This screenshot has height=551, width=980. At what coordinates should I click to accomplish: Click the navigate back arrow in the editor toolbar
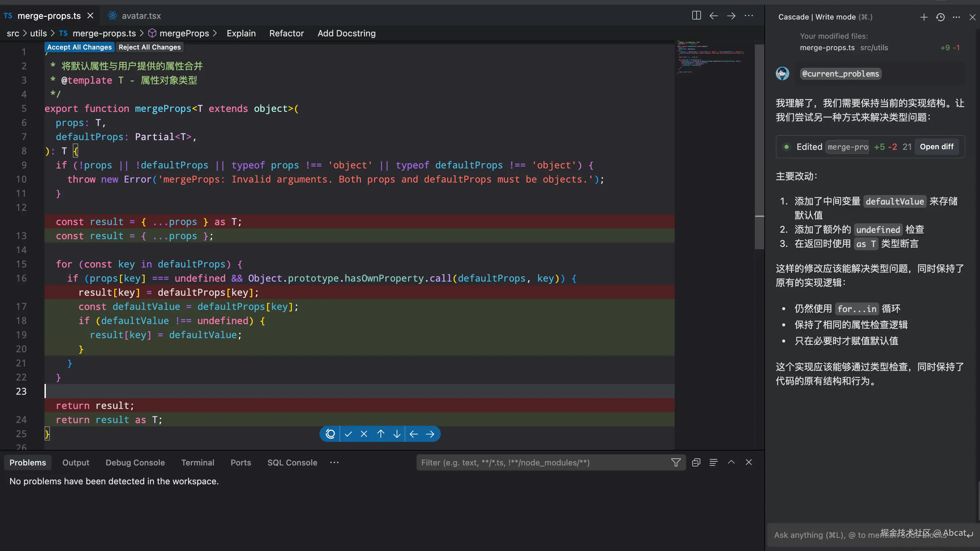coord(714,15)
